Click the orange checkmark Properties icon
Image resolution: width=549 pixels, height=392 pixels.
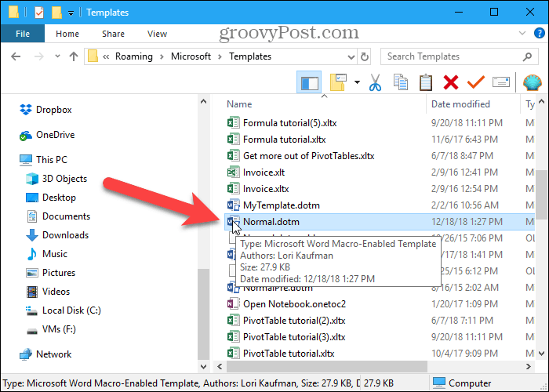pyautogui.click(x=476, y=82)
